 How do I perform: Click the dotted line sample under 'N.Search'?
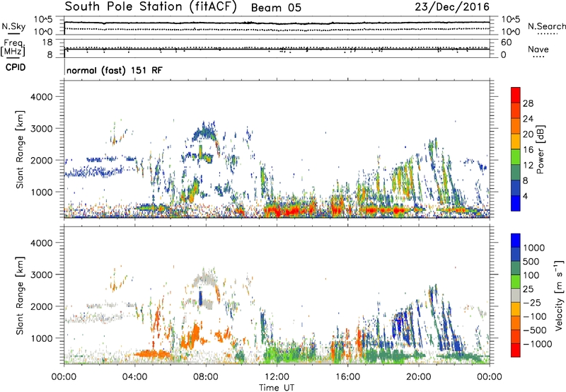pyautogui.click(x=548, y=34)
